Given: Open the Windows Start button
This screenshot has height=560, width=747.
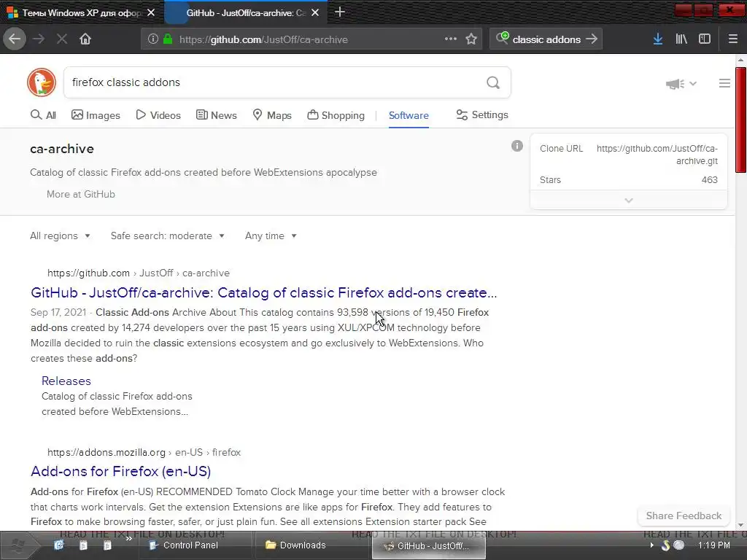Looking at the screenshot, I should point(17,545).
